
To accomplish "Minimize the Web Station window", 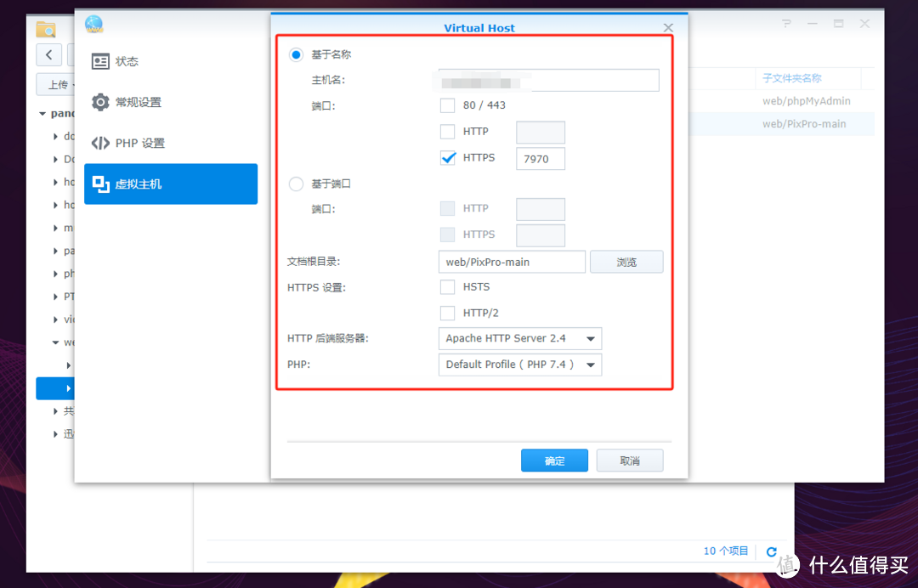I will point(813,24).
